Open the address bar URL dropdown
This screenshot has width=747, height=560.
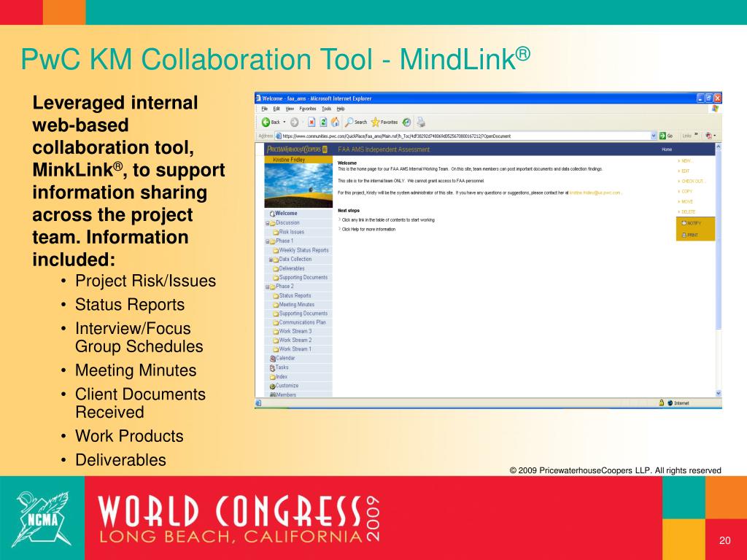pos(654,136)
